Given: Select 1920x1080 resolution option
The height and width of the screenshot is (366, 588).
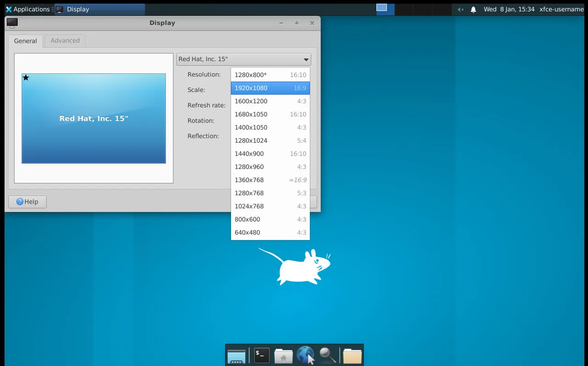Looking at the screenshot, I should pyautogui.click(x=270, y=88).
